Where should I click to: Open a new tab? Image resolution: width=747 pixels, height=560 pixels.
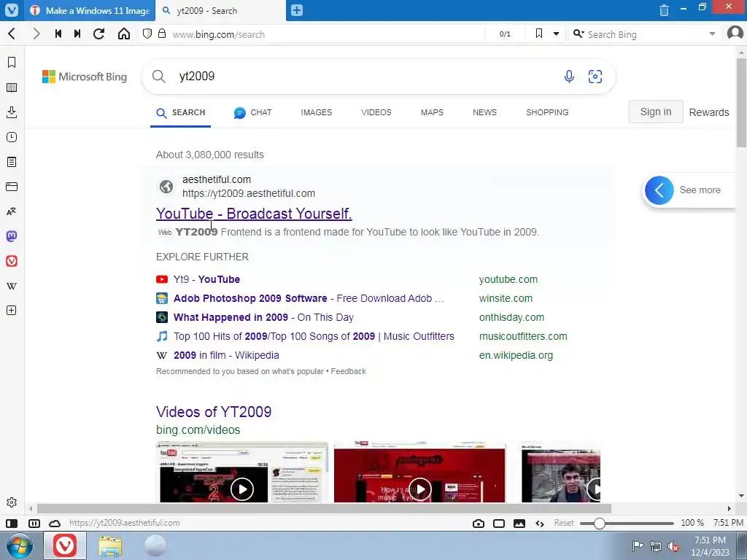[x=297, y=10]
